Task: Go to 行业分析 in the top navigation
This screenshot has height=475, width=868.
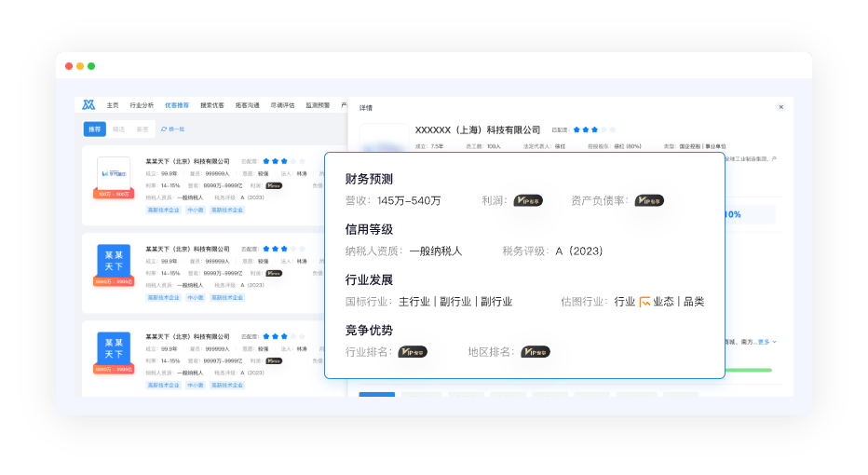Action: (142, 105)
